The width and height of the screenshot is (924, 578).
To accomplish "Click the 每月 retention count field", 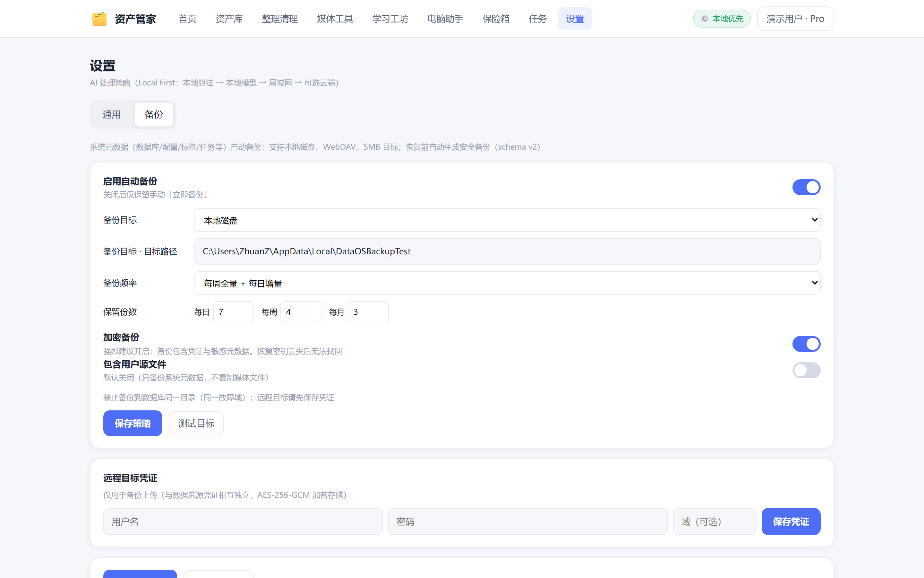I will pos(368,312).
